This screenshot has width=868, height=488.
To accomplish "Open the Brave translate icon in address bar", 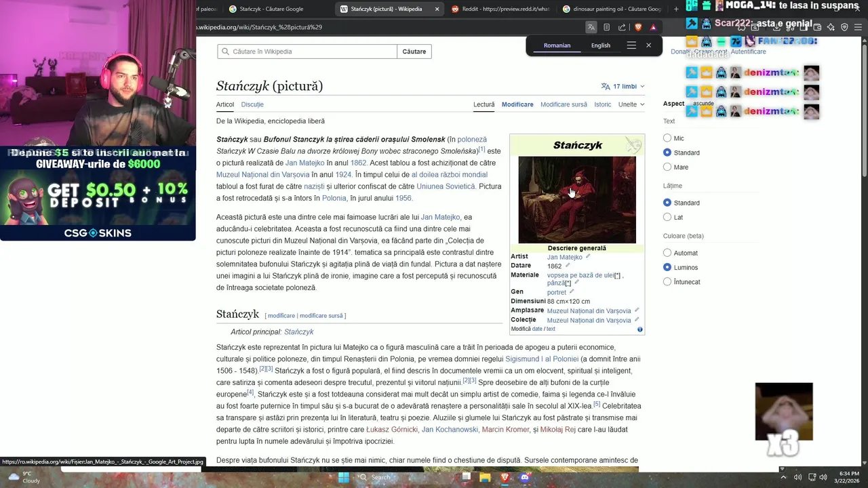I will click(x=591, y=27).
